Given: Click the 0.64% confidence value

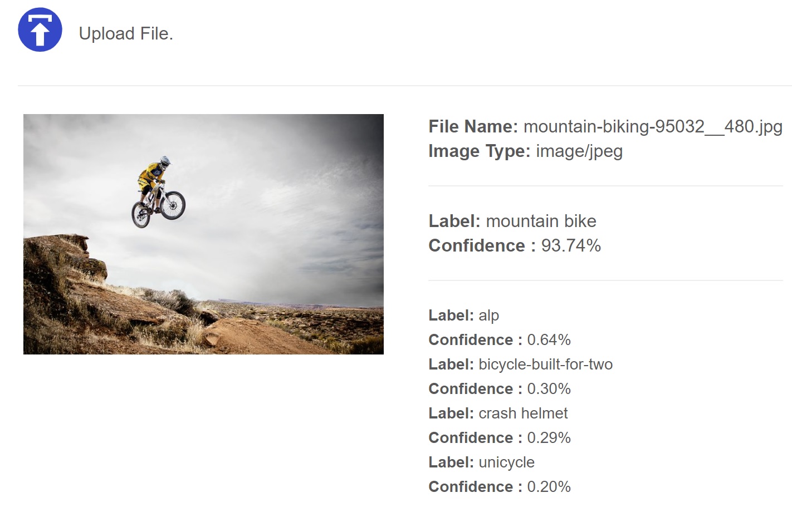Looking at the screenshot, I should tap(549, 340).
